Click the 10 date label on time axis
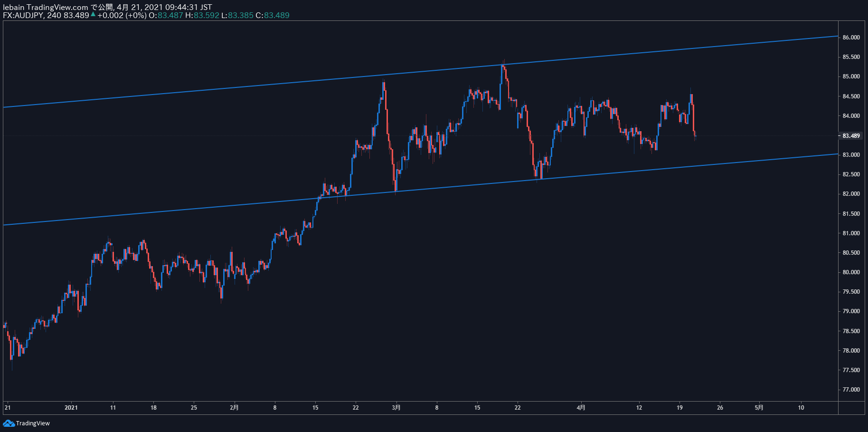Screen dimensions: 868x432 pyautogui.click(x=801, y=407)
